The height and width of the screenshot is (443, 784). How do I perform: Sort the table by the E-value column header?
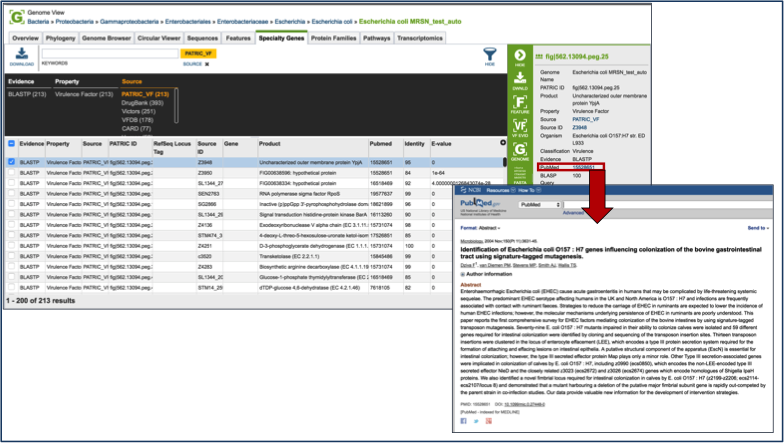pos(442,144)
